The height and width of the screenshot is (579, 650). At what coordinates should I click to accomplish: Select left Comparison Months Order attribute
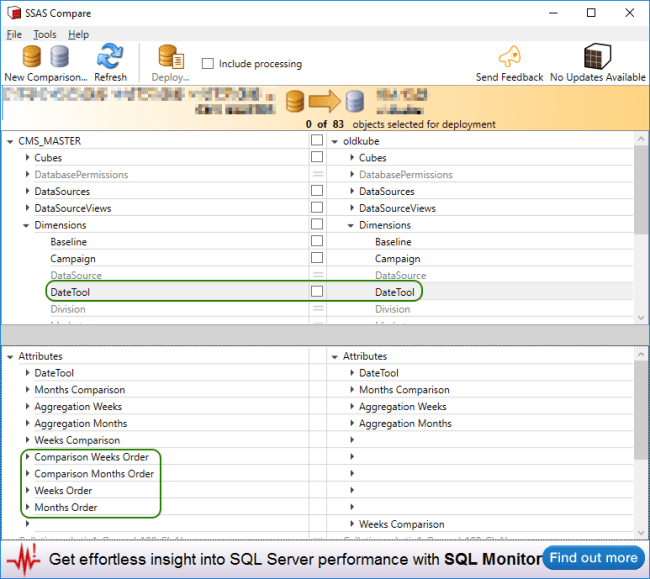(x=94, y=474)
